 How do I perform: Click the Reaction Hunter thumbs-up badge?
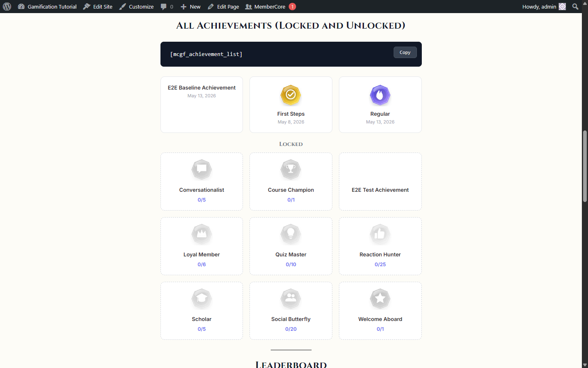(x=380, y=234)
